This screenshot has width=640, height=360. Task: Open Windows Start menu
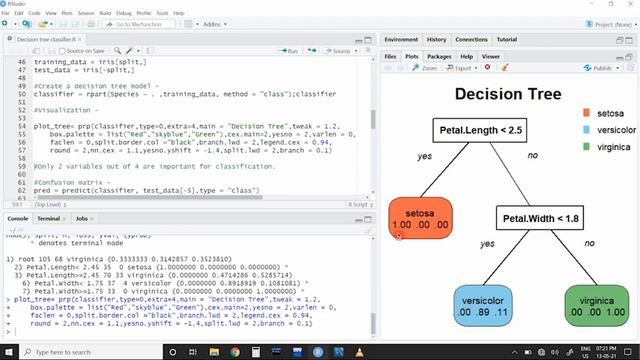(x=8, y=352)
